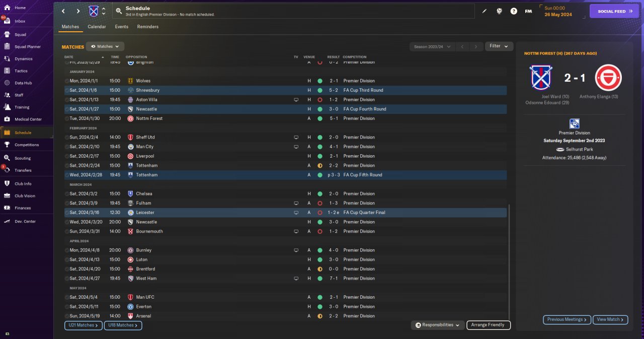The image size is (644, 339).
Task: Open Medical Center section
Action: click(x=28, y=119)
